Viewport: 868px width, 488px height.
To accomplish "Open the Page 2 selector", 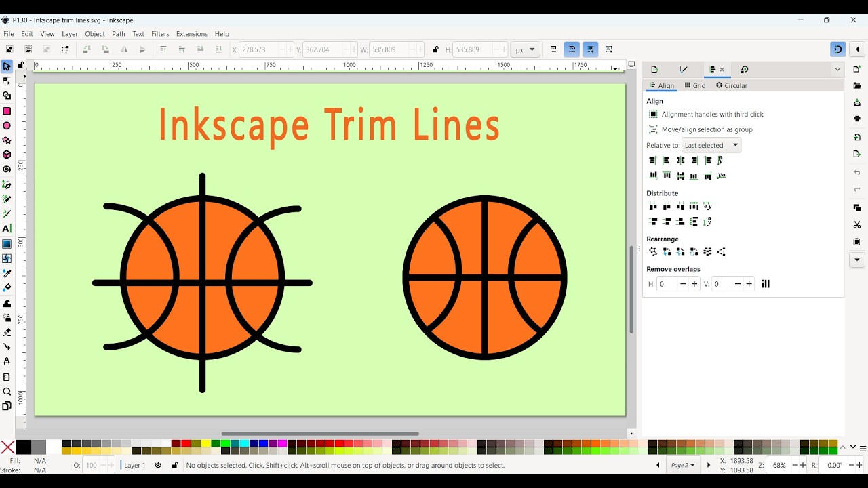I will point(683,465).
